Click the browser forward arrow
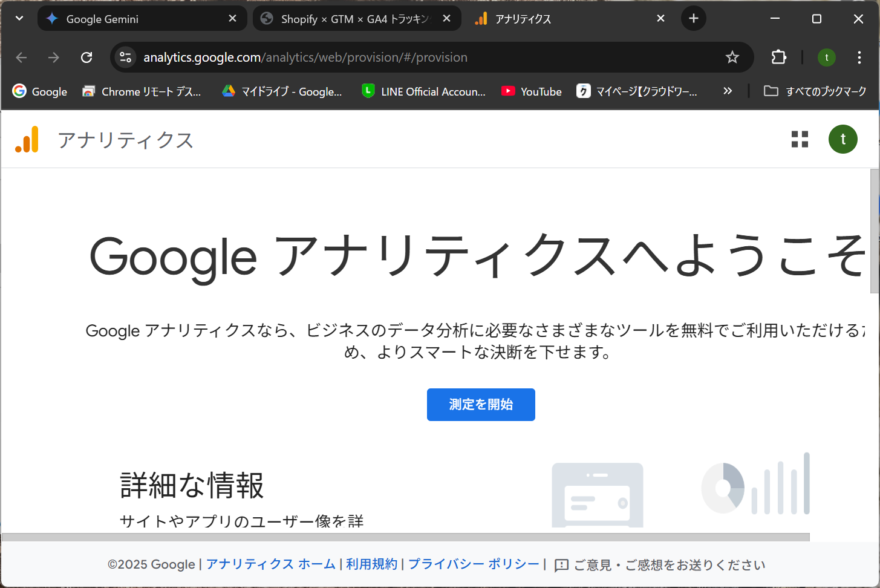This screenshot has width=880, height=588. click(x=54, y=57)
